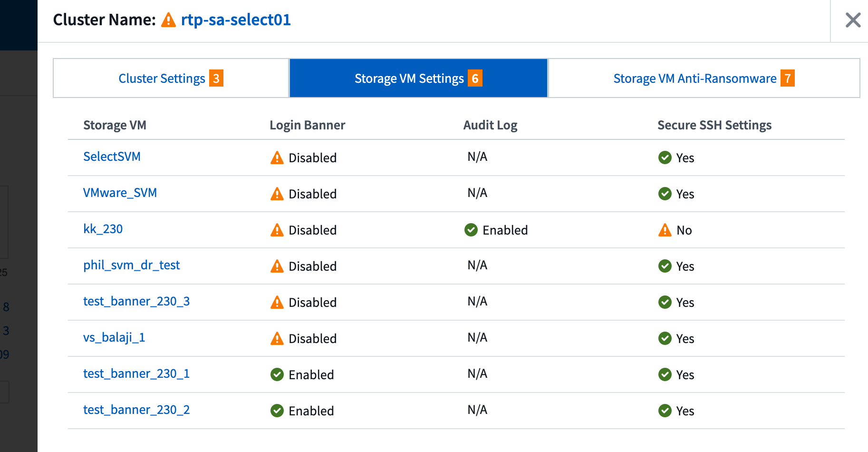Open the rtp-sa-select01 cluster link
The height and width of the screenshot is (452, 868).
(236, 20)
